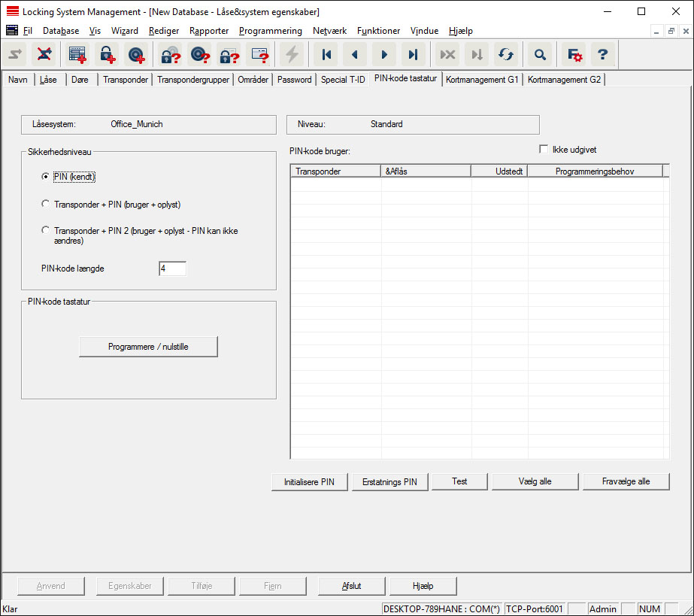Viewport: 694px width, 616px height.
Task: Click the Programmeringsbehov column header
Action: click(594, 171)
